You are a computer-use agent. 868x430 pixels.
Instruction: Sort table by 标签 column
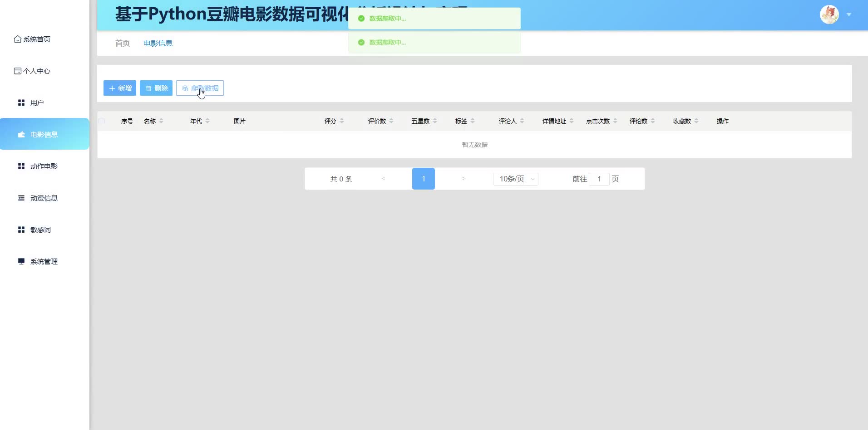(x=473, y=121)
